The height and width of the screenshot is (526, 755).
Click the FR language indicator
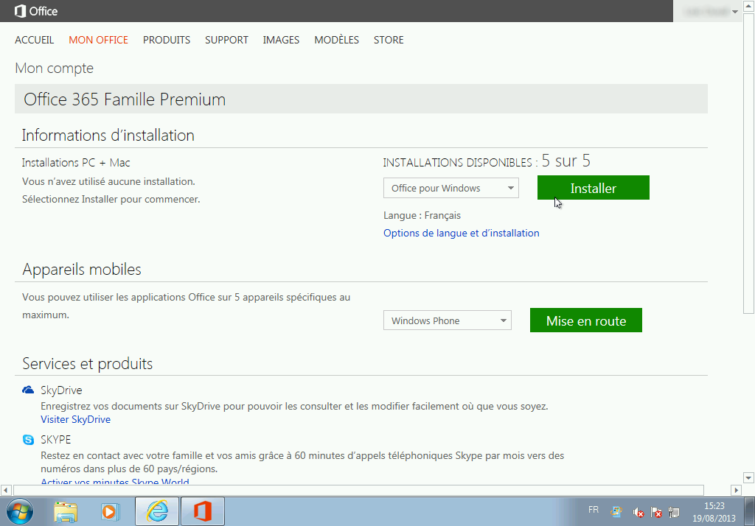pyautogui.click(x=593, y=510)
